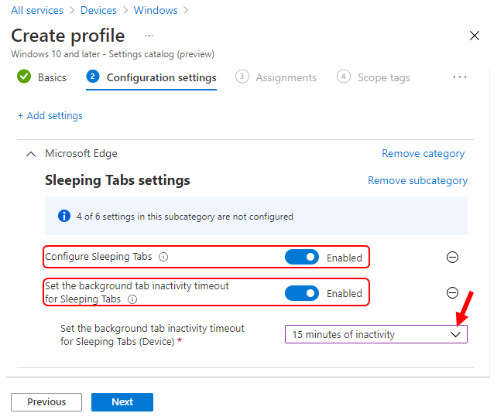This screenshot has width=504, height=420.
Task: Click the info icon next to Configure Sleeping Tabs
Action: tap(163, 257)
